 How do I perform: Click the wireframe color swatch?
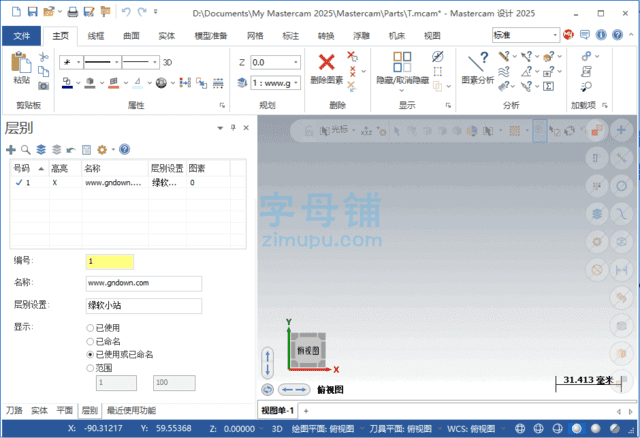pyautogui.click(x=67, y=83)
